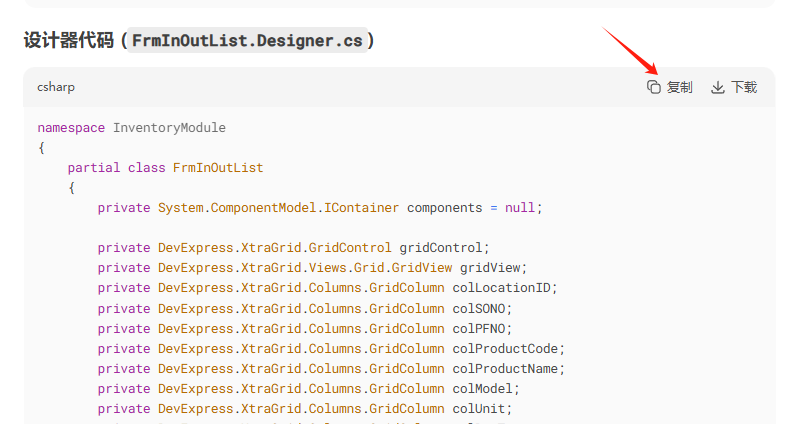
Task: Click the download icon in code header
Action: tap(717, 87)
